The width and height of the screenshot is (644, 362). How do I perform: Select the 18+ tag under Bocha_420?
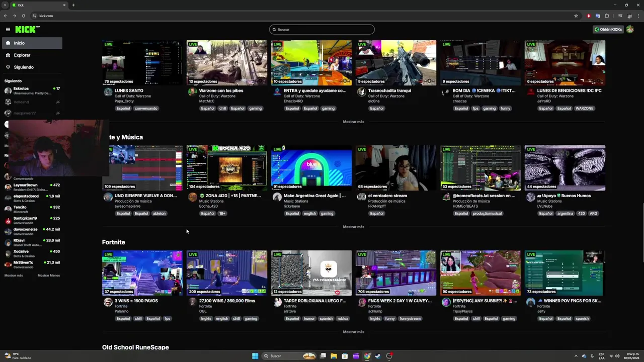click(222, 214)
